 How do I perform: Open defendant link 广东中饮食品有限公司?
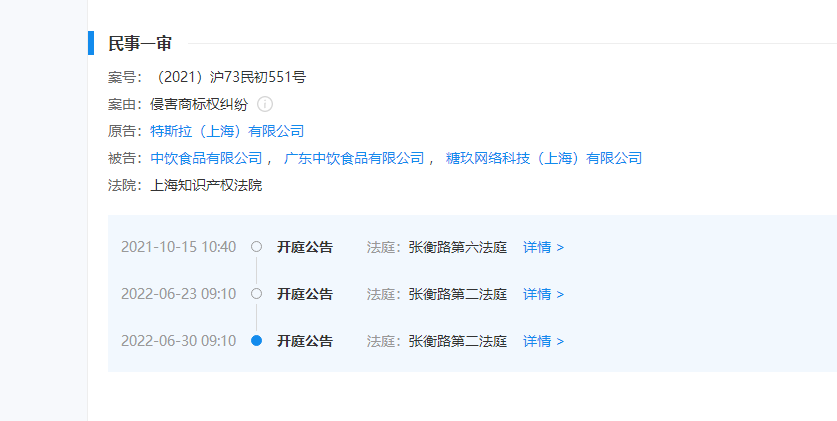pyautogui.click(x=354, y=158)
